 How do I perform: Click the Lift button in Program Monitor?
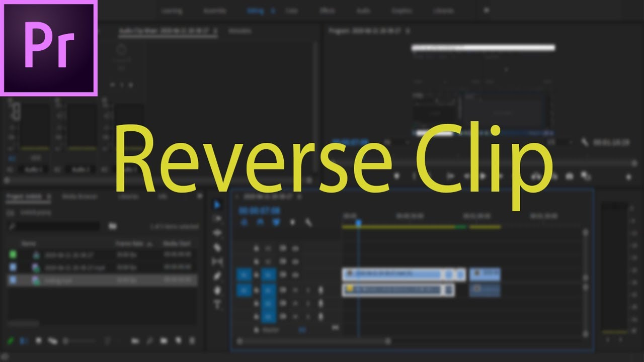[536, 176]
